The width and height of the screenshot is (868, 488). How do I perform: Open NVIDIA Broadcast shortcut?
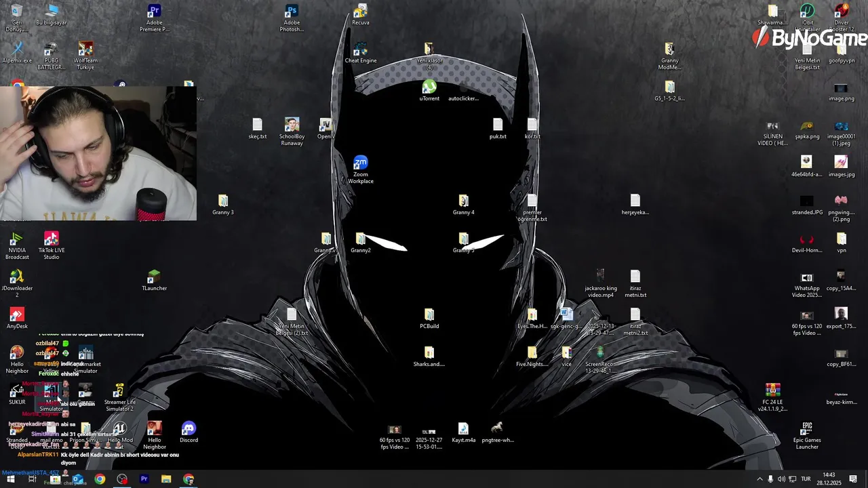tap(17, 246)
